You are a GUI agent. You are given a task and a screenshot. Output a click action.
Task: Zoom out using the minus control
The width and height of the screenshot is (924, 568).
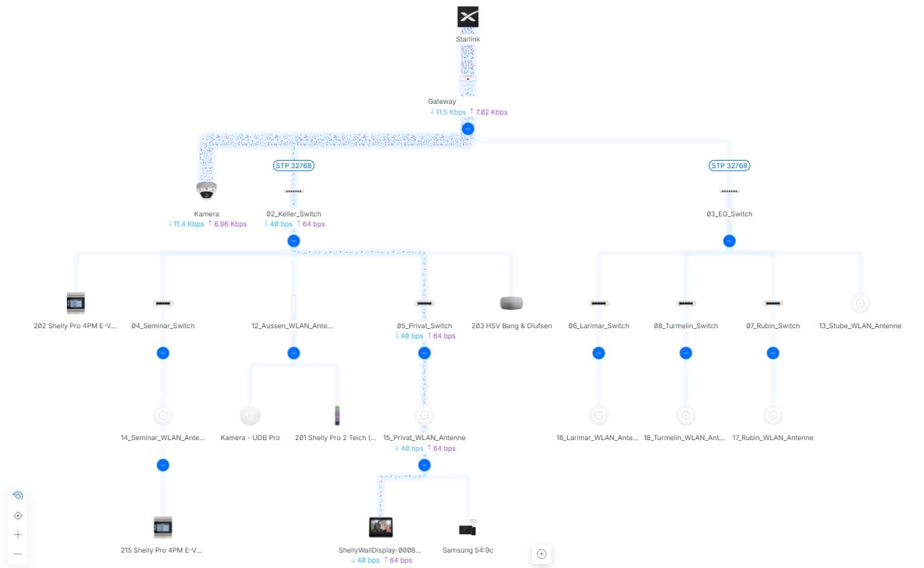click(x=18, y=554)
